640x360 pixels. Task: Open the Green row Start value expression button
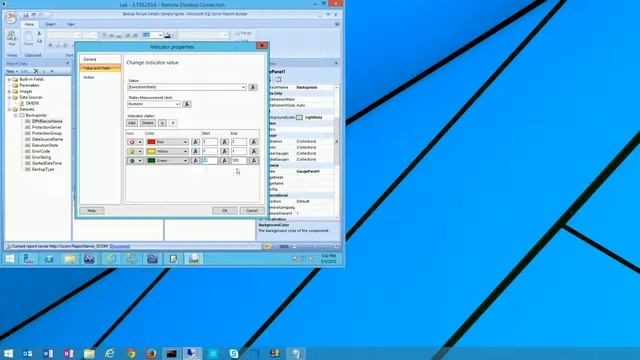[224, 160]
